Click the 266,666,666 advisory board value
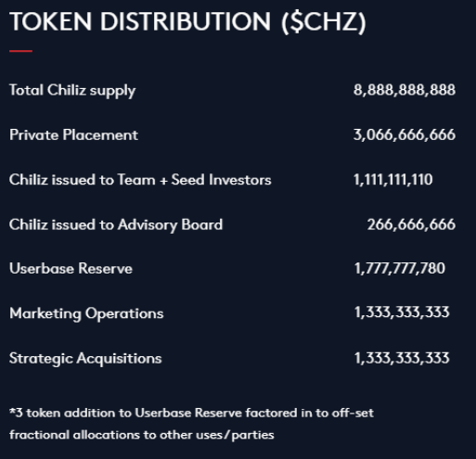 point(411,224)
